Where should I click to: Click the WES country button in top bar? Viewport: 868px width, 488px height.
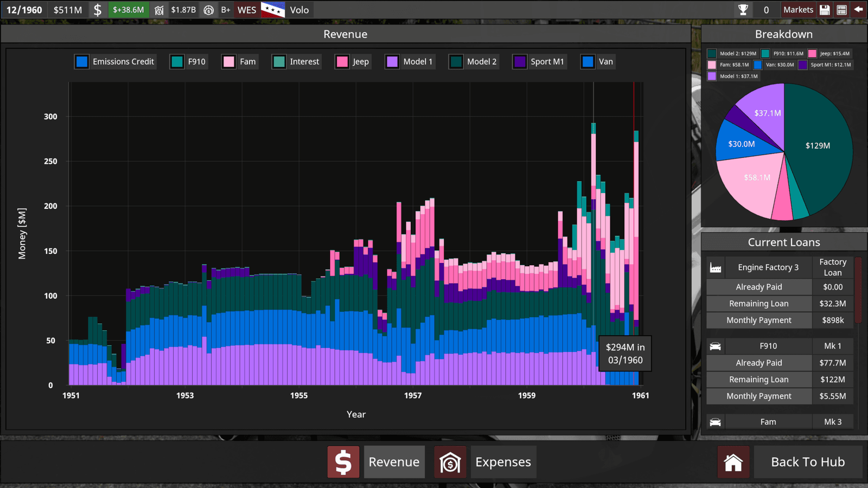click(247, 10)
